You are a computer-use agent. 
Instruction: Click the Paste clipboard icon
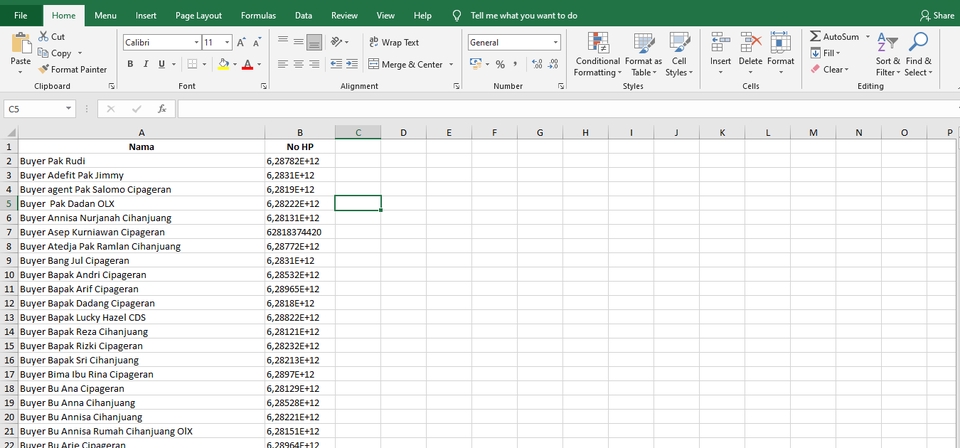pos(21,43)
